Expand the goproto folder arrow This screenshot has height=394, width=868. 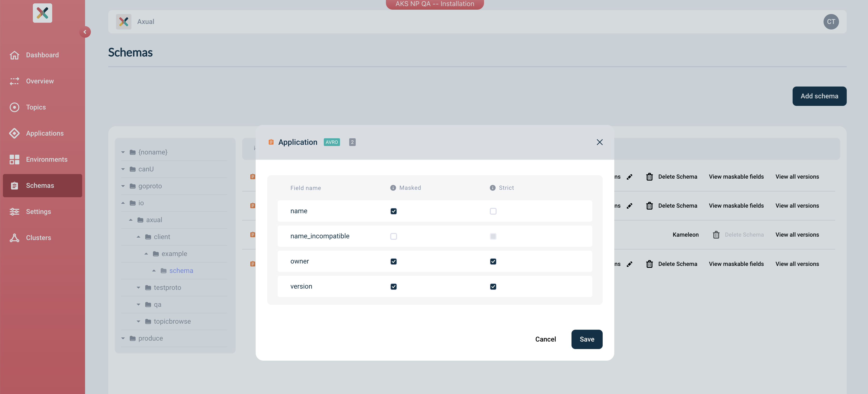[x=123, y=186]
